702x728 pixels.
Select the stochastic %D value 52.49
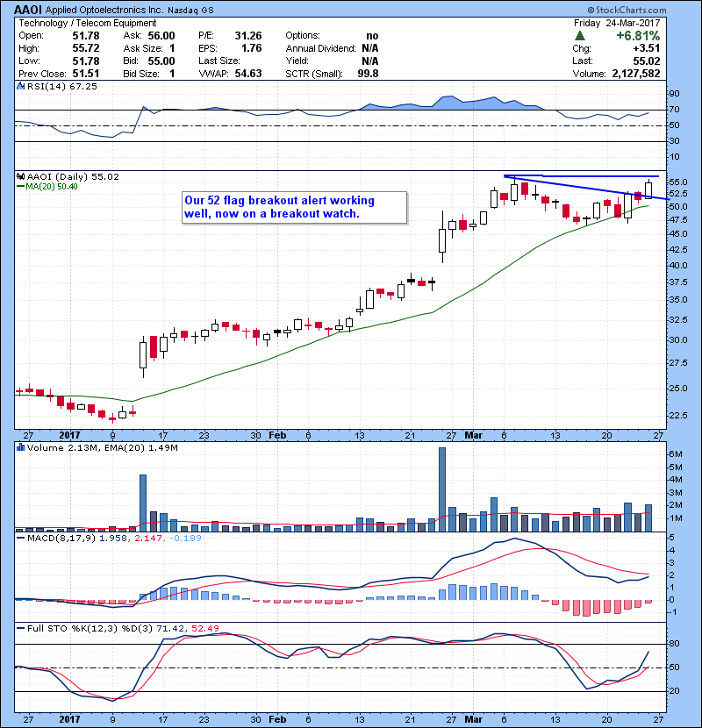point(204,628)
